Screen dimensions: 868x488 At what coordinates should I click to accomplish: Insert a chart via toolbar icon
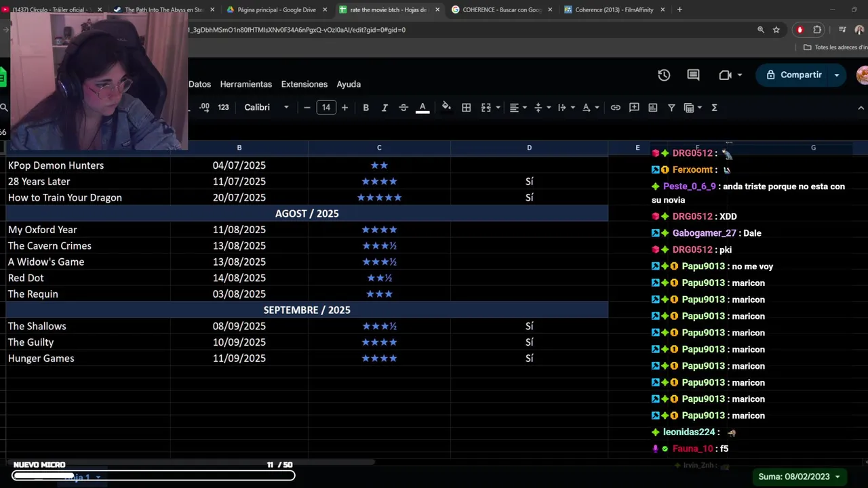click(x=653, y=108)
